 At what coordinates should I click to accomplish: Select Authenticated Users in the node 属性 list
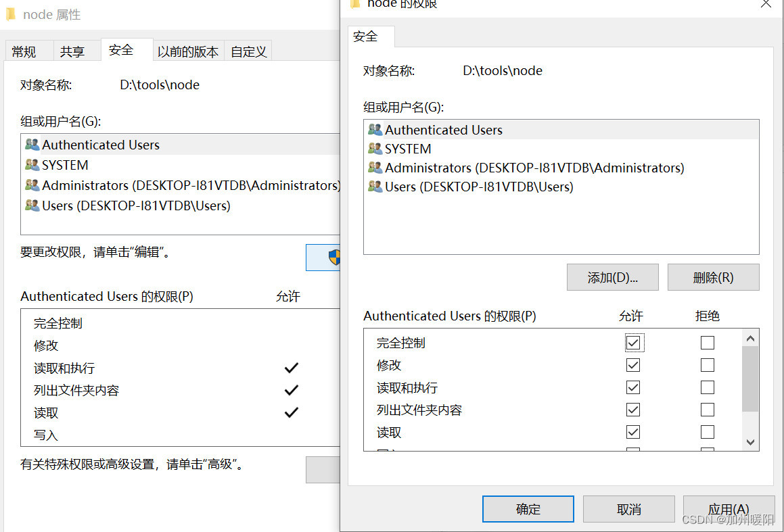[x=101, y=144]
